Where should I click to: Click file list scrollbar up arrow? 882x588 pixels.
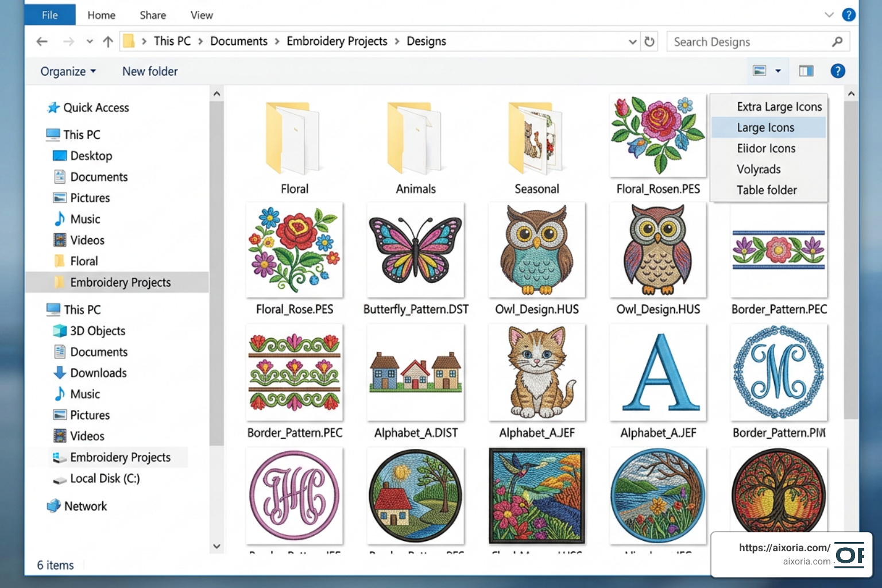[x=852, y=93]
